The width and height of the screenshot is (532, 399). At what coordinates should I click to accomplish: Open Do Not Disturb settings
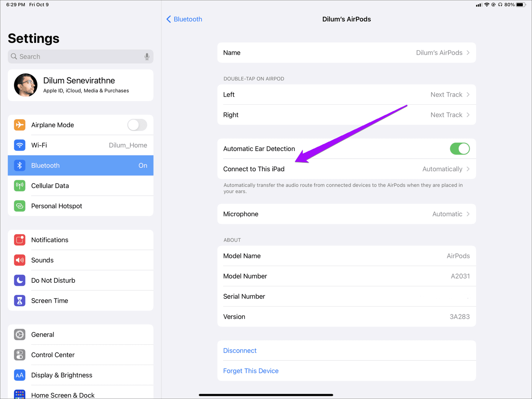81,281
